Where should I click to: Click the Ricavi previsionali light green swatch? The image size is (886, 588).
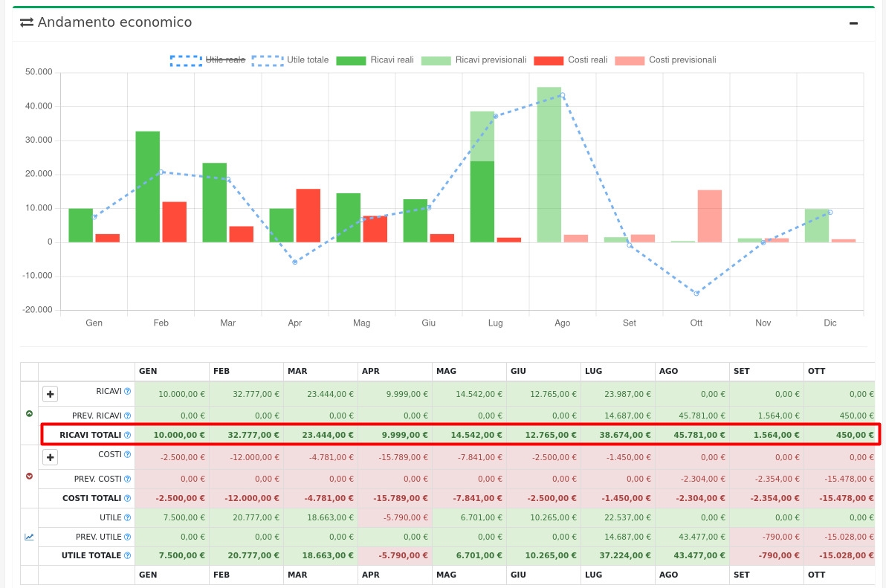(x=436, y=60)
